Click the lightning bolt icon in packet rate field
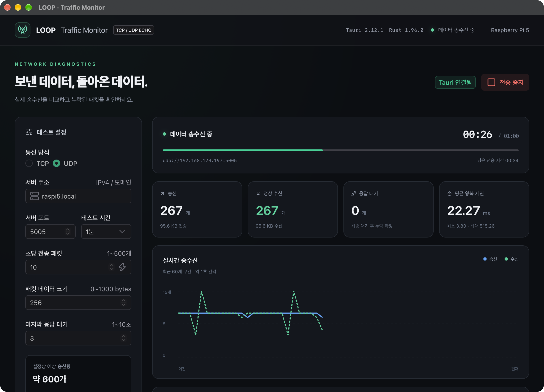This screenshot has width=544, height=392. click(122, 267)
